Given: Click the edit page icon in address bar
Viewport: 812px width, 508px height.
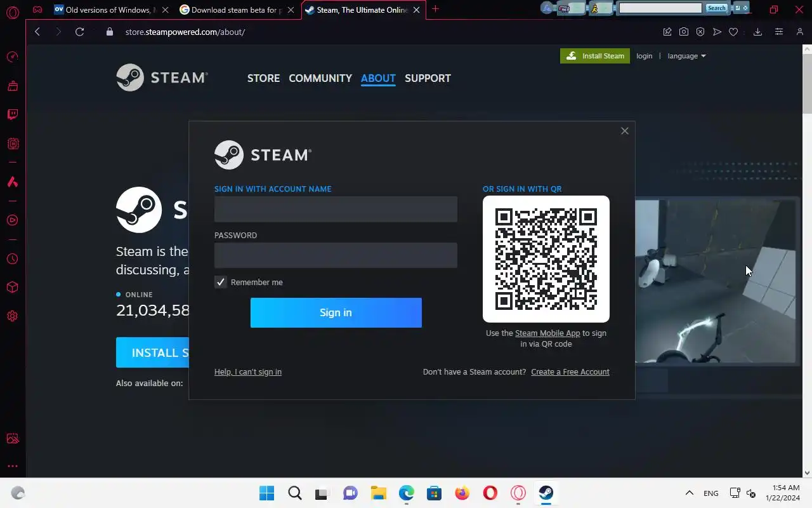Looking at the screenshot, I should coord(667,32).
